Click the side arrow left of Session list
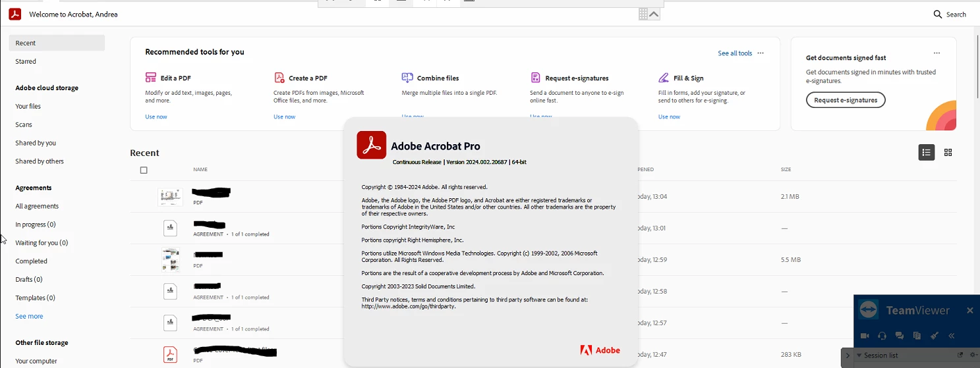 [848, 356]
